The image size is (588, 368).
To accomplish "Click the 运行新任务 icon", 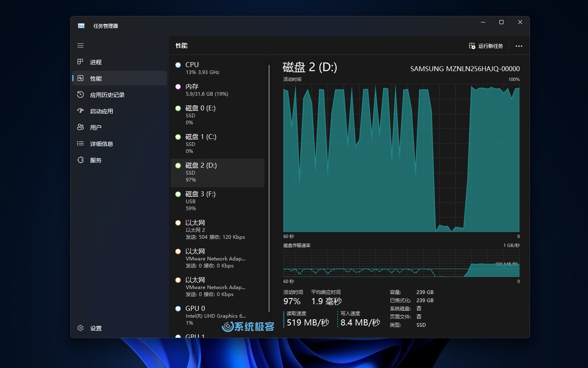I will pos(472,46).
